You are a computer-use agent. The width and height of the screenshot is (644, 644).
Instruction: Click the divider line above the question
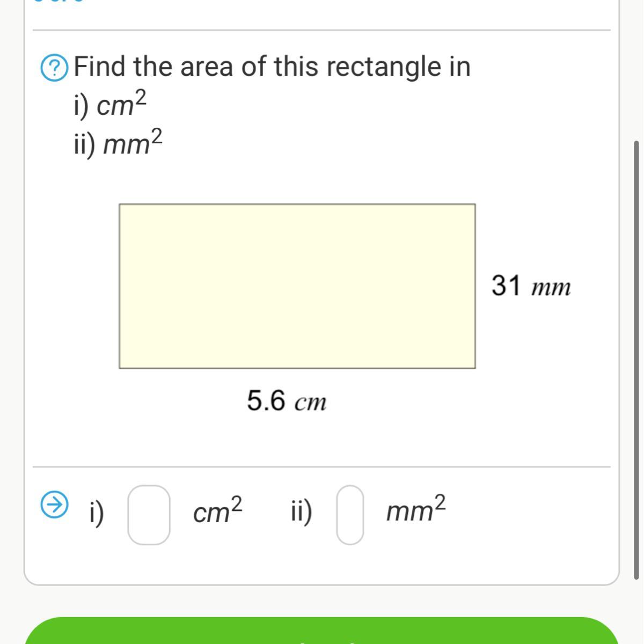[322, 30]
